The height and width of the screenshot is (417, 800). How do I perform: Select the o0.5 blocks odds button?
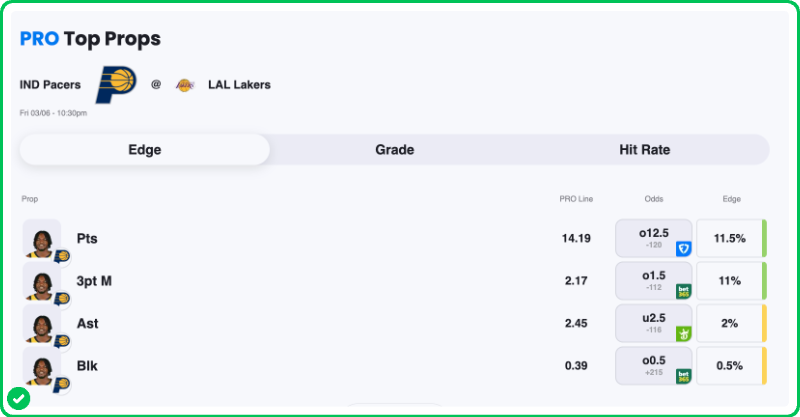[651, 366]
